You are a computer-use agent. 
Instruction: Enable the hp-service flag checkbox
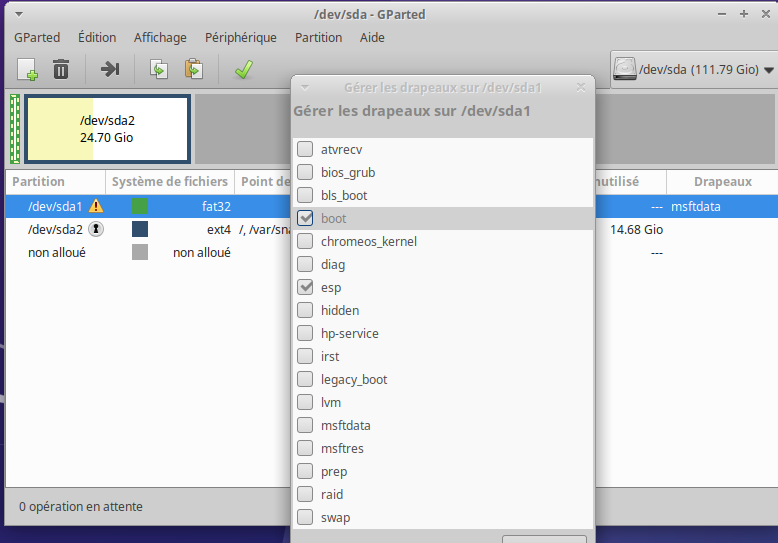coord(305,333)
